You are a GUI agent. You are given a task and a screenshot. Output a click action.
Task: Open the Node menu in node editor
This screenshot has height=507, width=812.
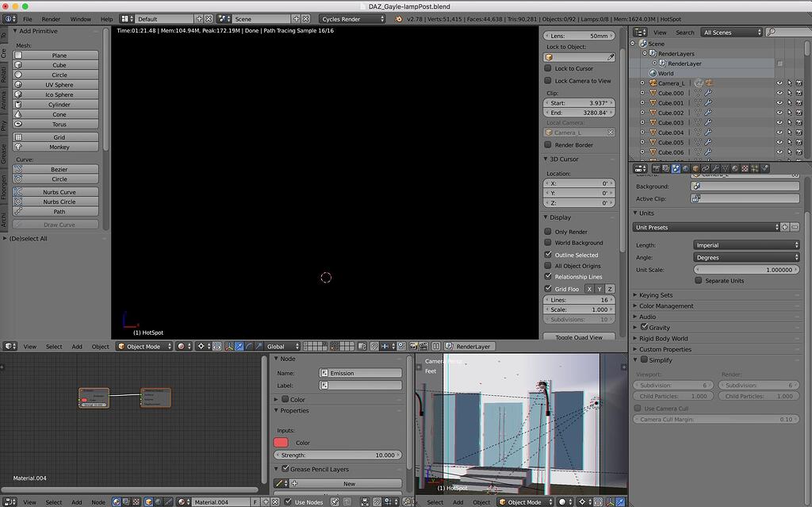[x=98, y=502]
